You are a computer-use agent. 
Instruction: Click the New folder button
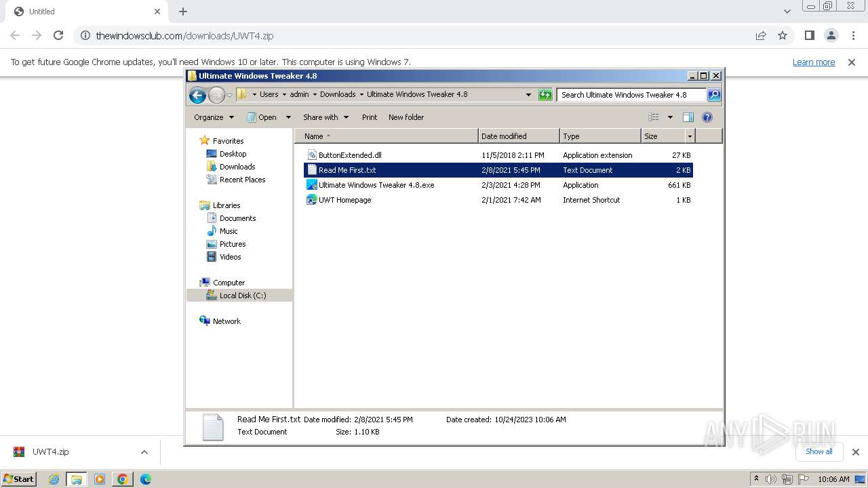click(406, 117)
